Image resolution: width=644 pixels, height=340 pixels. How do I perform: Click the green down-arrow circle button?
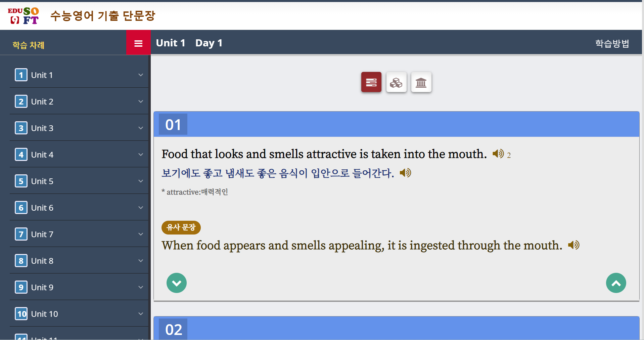[177, 283]
